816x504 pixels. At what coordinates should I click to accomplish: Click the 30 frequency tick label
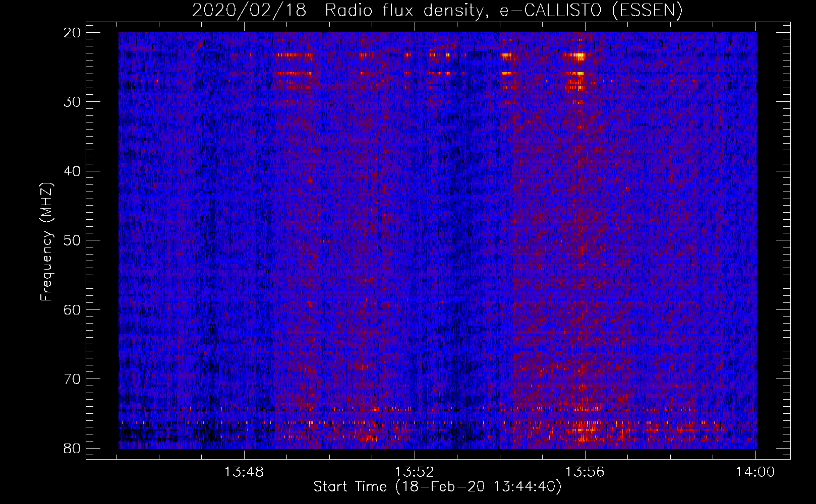(73, 102)
